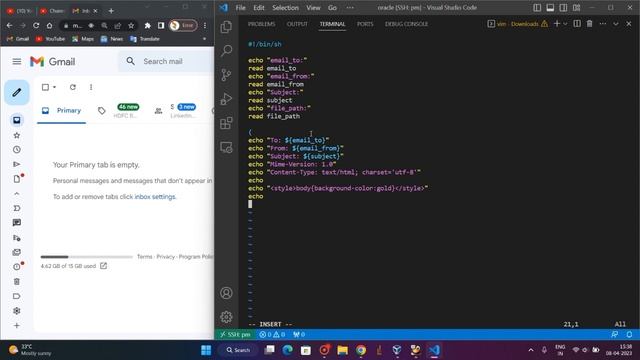The width and height of the screenshot is (640, 360).
Task: Open the Chats folder in Gmail sidebar
Action: [17, 222]
